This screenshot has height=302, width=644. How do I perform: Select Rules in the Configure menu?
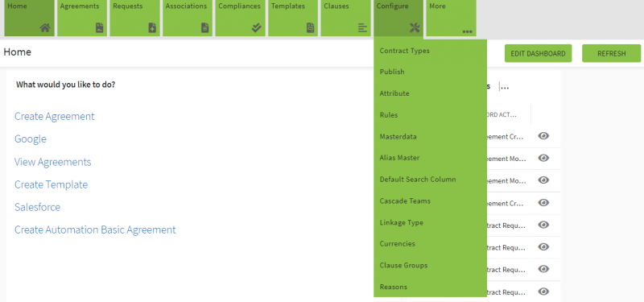(x=389, y=115)
